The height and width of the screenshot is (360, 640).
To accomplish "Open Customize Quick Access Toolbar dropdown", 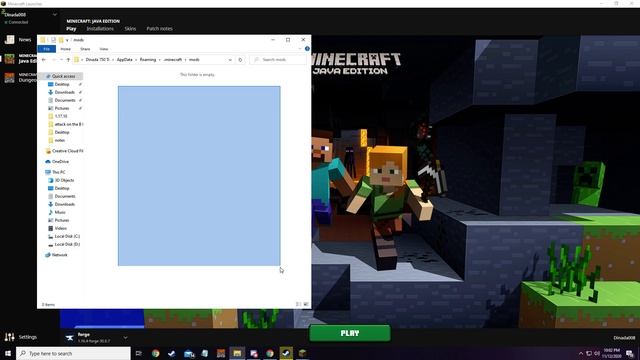I will click(67, 40).
